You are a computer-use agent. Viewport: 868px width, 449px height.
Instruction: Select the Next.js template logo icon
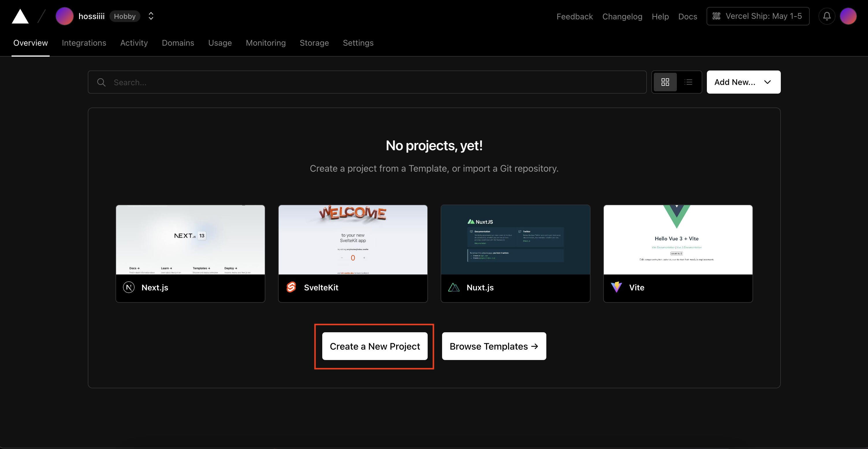point(128,287)
